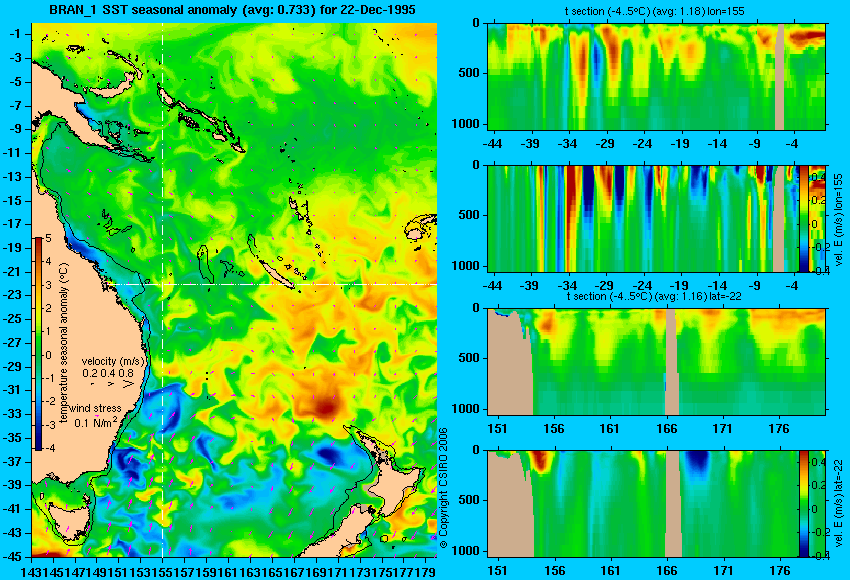Select the "temperature seasonal anomaly (°C)" vertical label
This screenshot has height=580, width=850.
pos(63,344)
